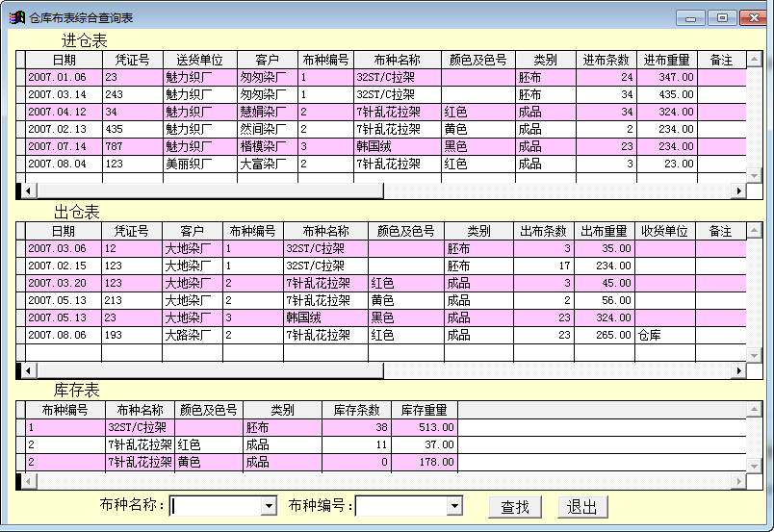
Task: Select date cell 2007.08.04 in 进仓表
Action: pyautogui.click(x=64, y=164)
